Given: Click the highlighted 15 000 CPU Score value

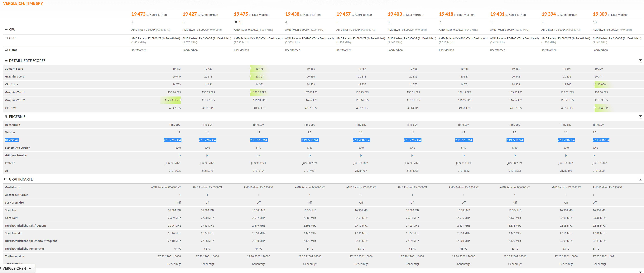Looking at the screenshot, I should (602, 85).
